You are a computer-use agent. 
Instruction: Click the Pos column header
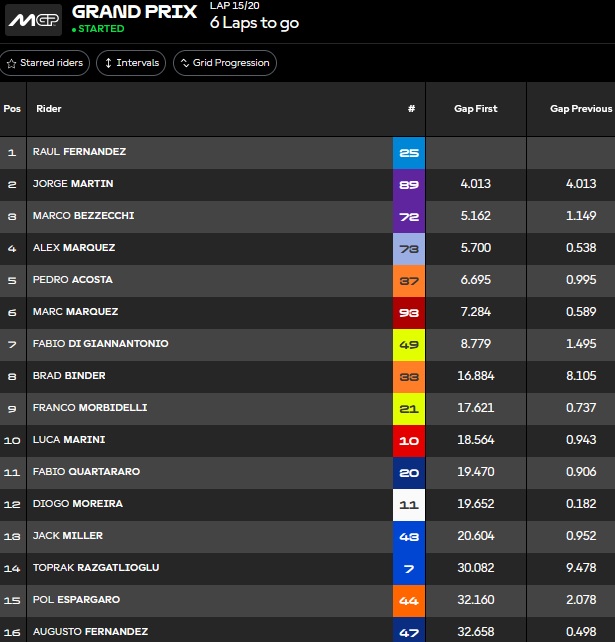tap(12, 109)
